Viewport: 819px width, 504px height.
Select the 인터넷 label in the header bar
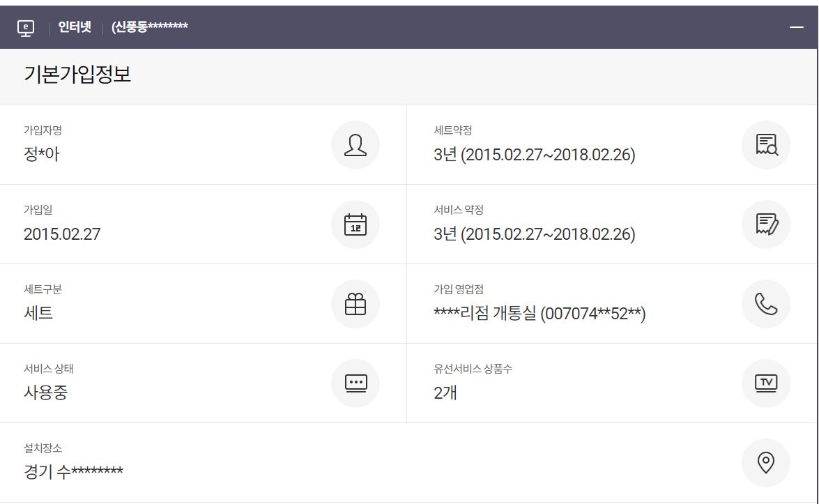(x=75, y=27)
